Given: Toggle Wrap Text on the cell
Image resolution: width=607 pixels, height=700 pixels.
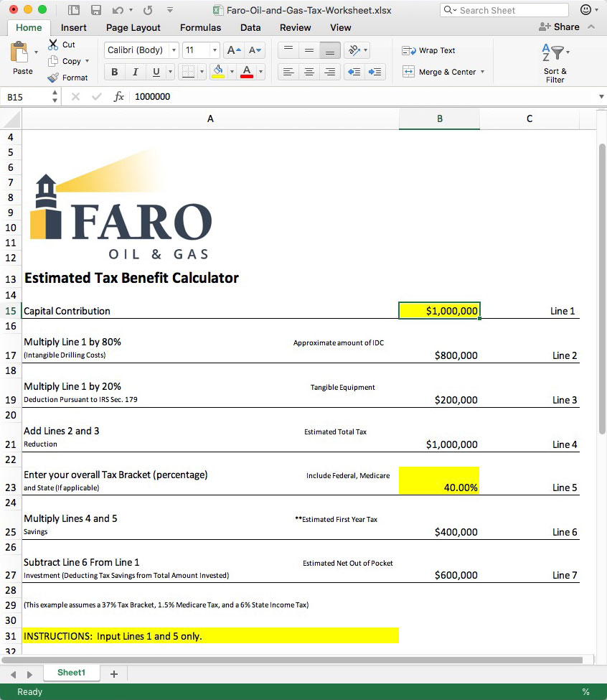Looking at the screenshot, I should tap(428, 50).
